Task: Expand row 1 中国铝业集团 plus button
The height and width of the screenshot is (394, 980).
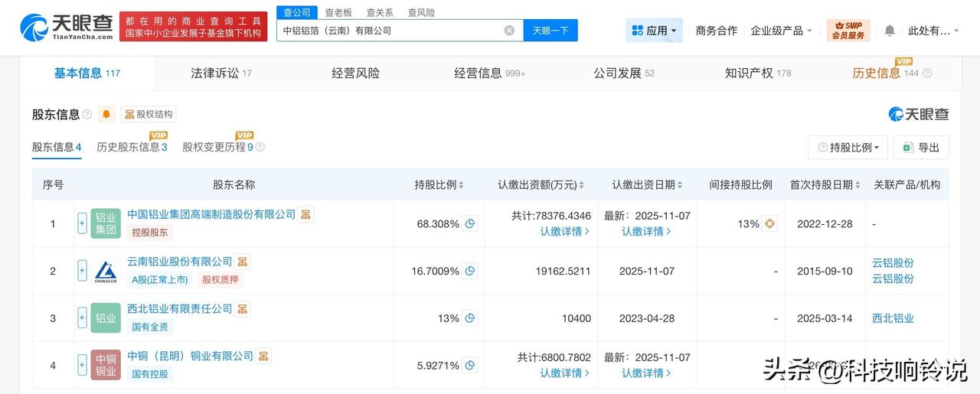Action: [82, 223]
